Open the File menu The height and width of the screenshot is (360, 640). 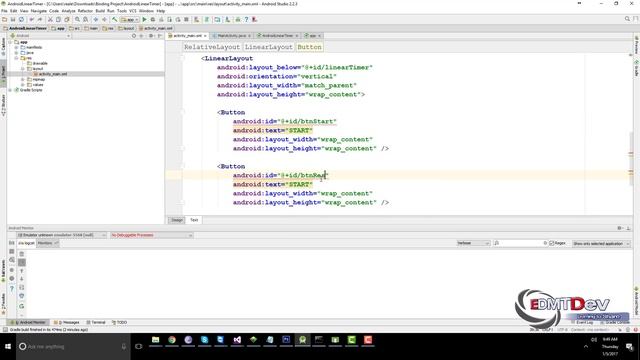click(4, 11)
